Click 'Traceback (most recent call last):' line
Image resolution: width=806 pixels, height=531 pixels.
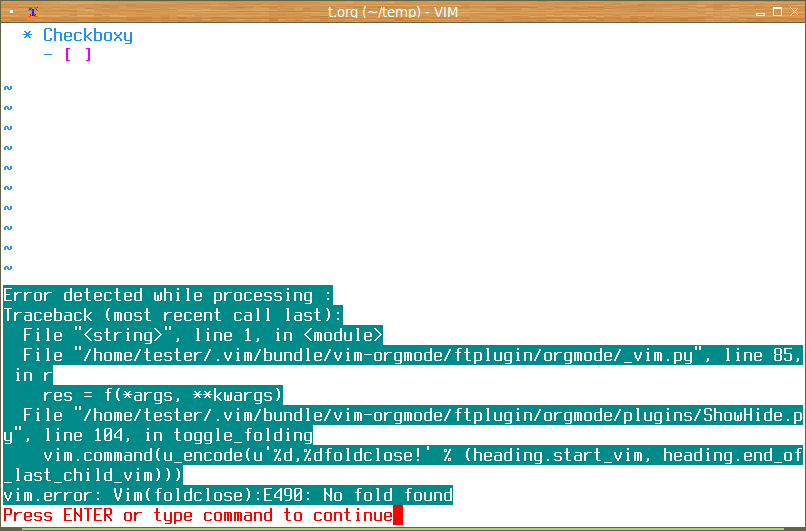[173, 315]
